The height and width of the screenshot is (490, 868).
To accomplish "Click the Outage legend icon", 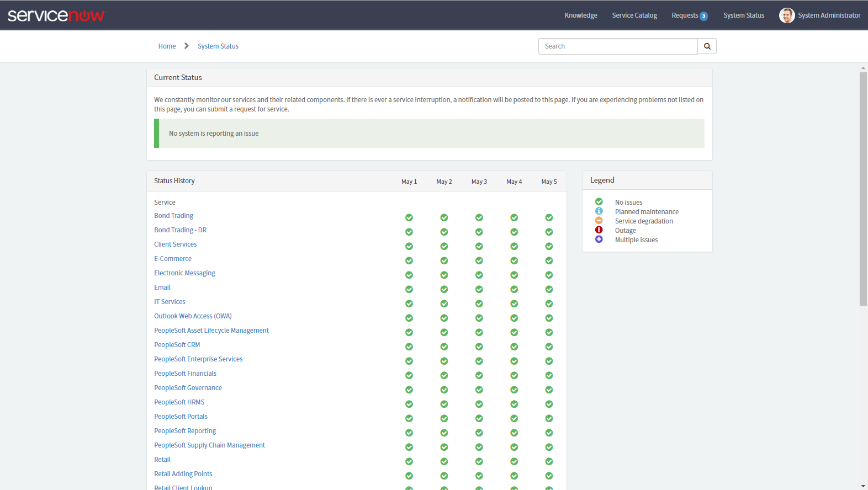I will (x=599, y=230).
